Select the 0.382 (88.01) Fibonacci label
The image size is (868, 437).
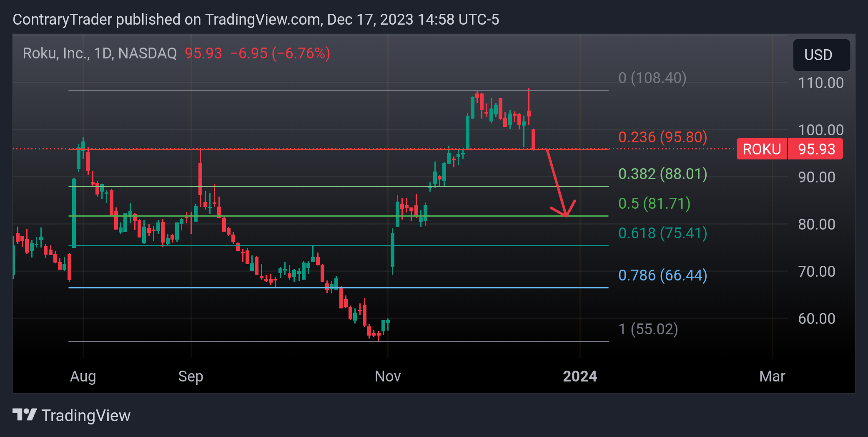662,174
